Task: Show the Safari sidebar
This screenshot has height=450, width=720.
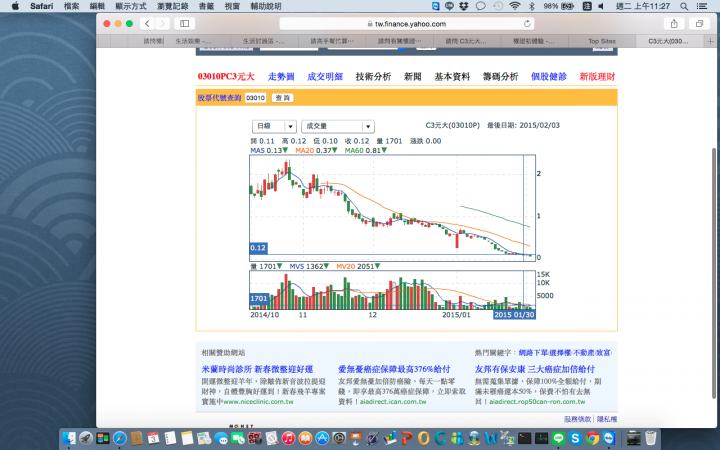Action: (x=184, y=23)
